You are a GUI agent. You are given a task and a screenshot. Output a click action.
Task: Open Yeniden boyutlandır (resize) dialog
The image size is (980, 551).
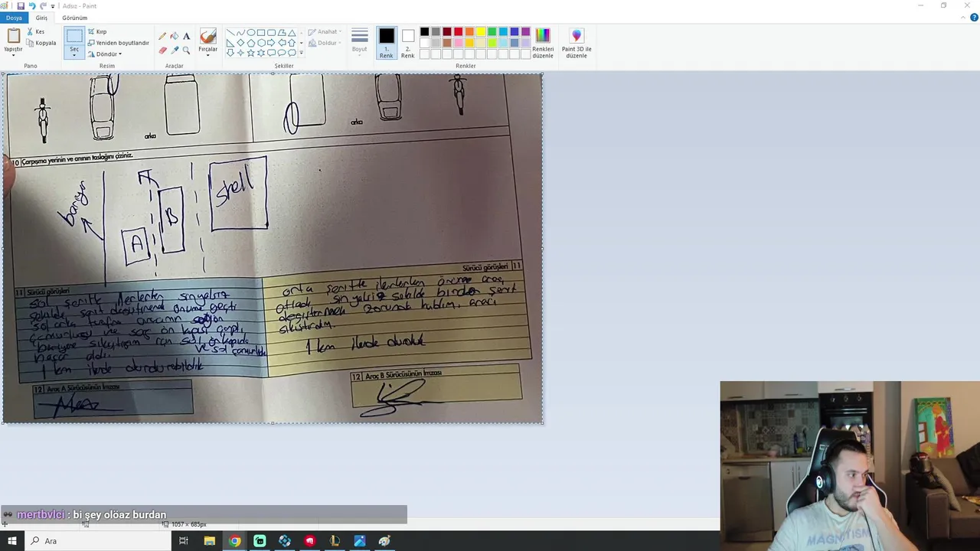(x=119, y=43)
